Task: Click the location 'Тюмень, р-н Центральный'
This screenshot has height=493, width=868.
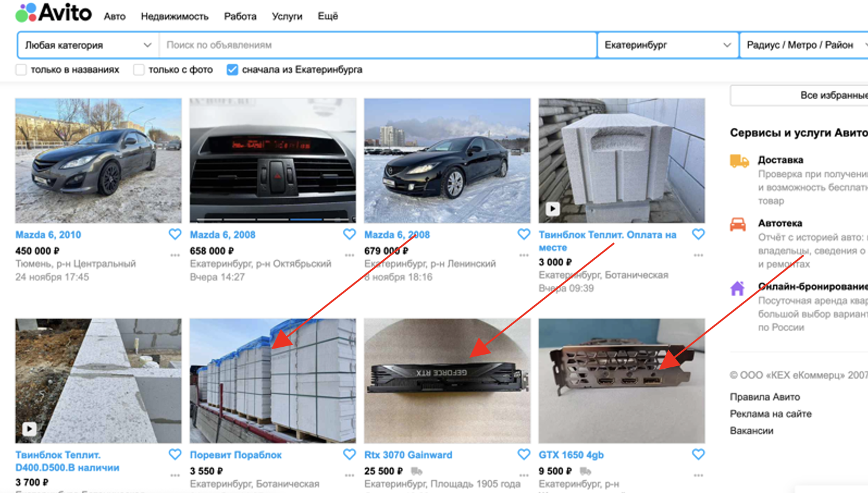Action: 76,263
